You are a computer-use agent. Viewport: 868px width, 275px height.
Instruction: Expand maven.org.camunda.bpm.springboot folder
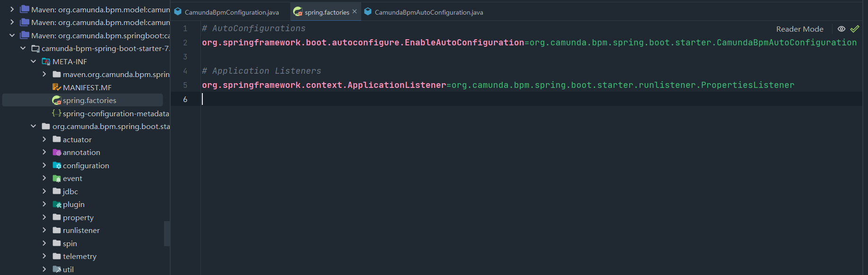44,74
